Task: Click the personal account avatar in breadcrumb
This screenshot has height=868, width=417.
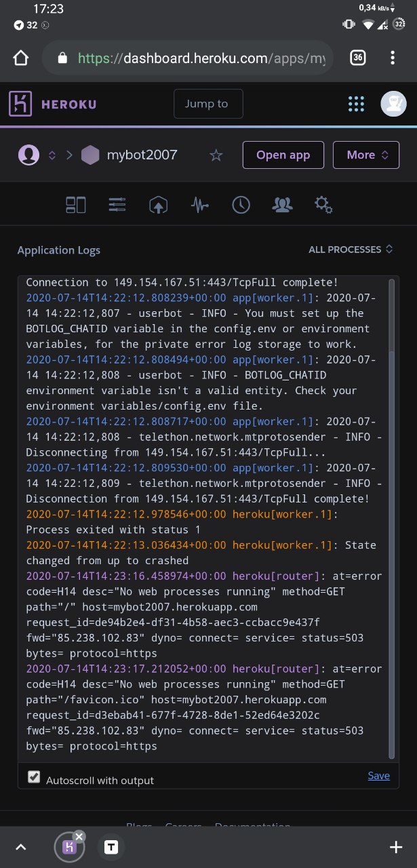Action: [28, 155]
